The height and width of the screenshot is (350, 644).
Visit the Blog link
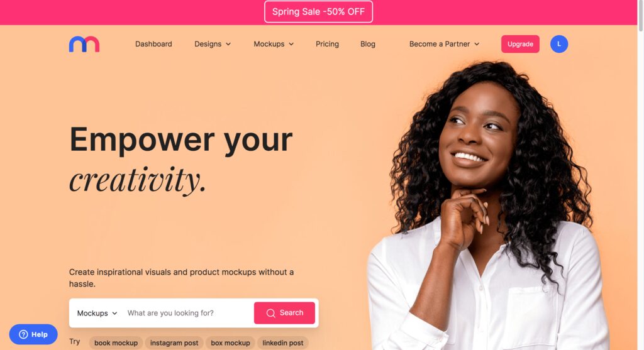(367, 44)
